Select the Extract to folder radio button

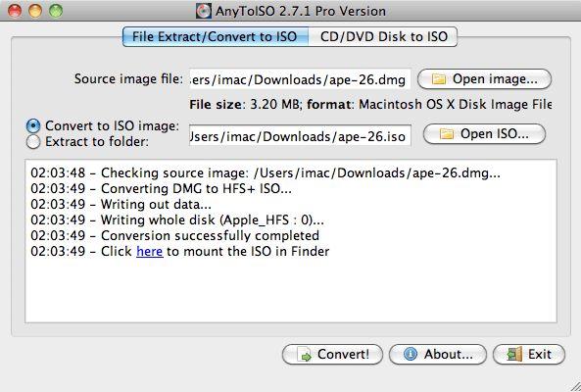[33, 141]
